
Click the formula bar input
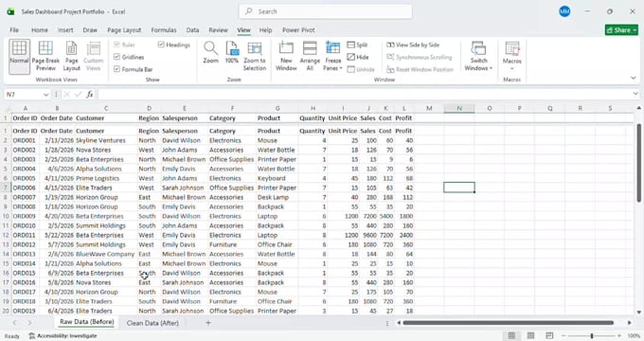(x=364, y=95)
